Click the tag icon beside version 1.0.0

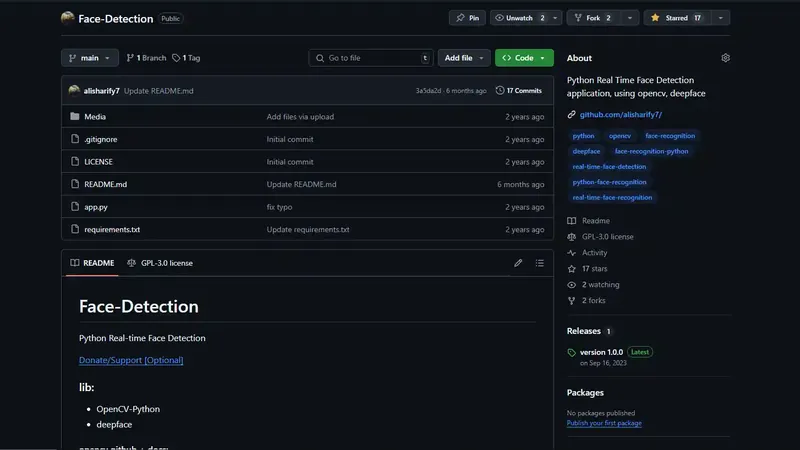571,353
